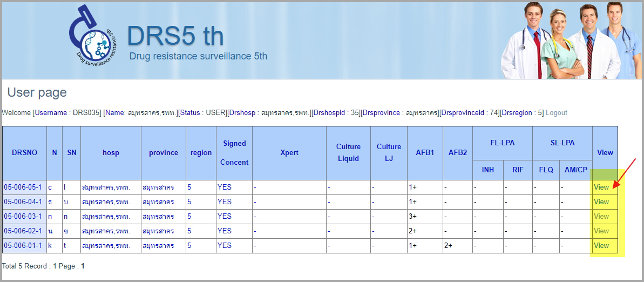This screenshot has width=644, height=282.
Task: Select DRSNO 05-006-03-1 entry
Action: click(x=23, y=217)
